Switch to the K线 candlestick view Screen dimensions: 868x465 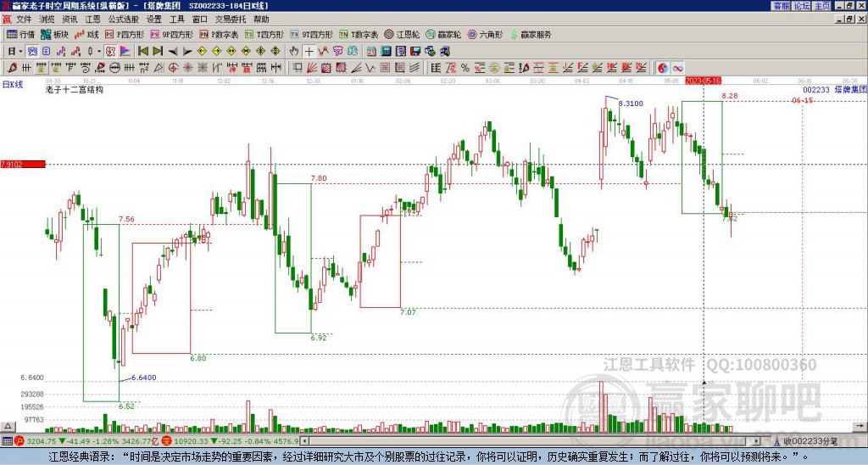87,34
